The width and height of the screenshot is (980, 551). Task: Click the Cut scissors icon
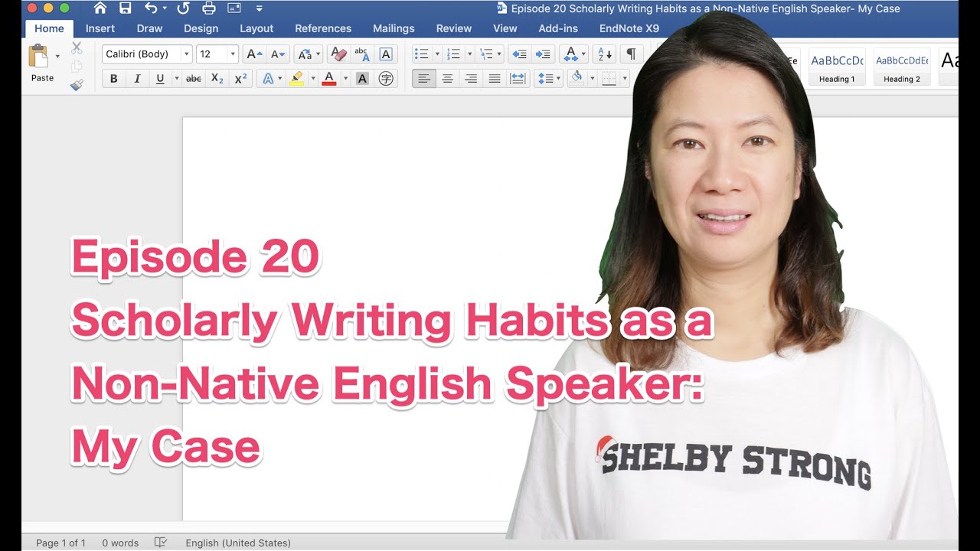(x=77, y=47)
